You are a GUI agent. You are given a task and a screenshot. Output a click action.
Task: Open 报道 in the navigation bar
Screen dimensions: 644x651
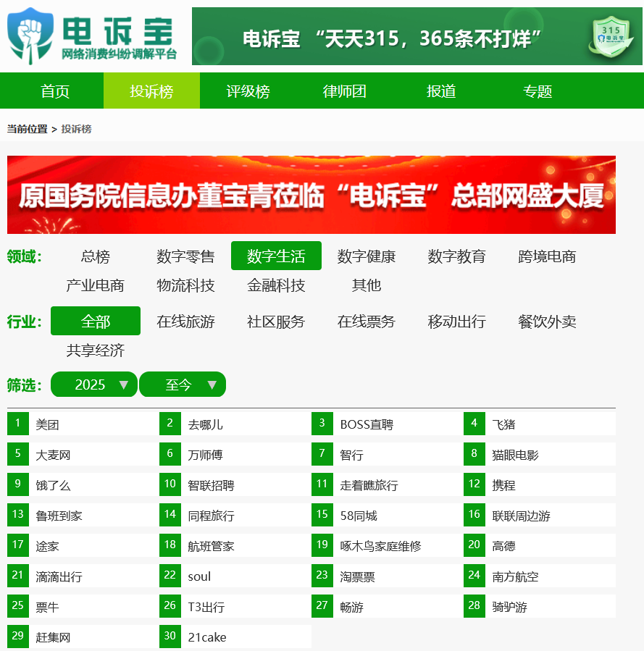tap(441, 91)
